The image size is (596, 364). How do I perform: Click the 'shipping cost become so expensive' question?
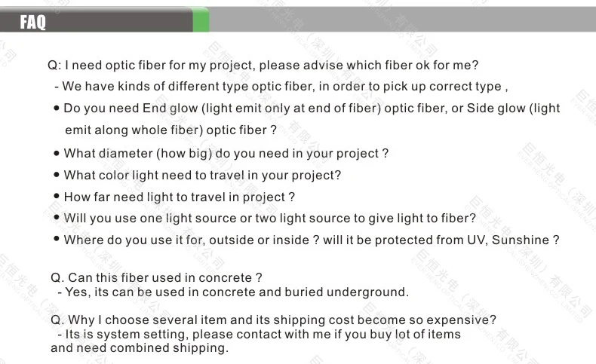(x=273, y=320)
